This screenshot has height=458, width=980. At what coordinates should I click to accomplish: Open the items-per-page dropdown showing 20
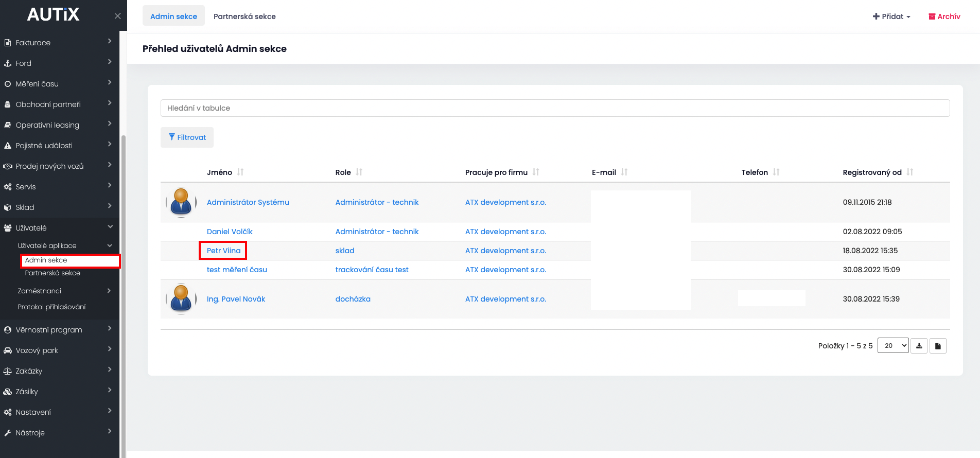(x=893, y=346)
